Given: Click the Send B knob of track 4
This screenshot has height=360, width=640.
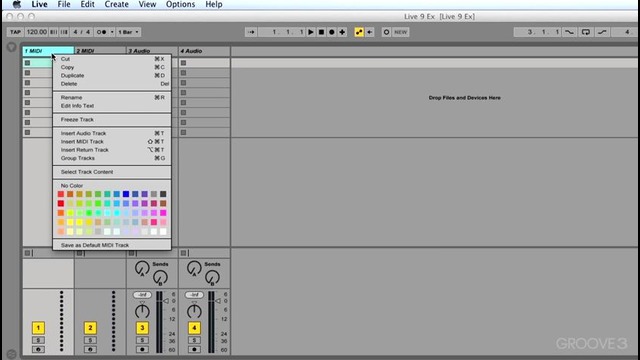Looking at the screenshot, I should pyautogui.click(x=212, y=278).
